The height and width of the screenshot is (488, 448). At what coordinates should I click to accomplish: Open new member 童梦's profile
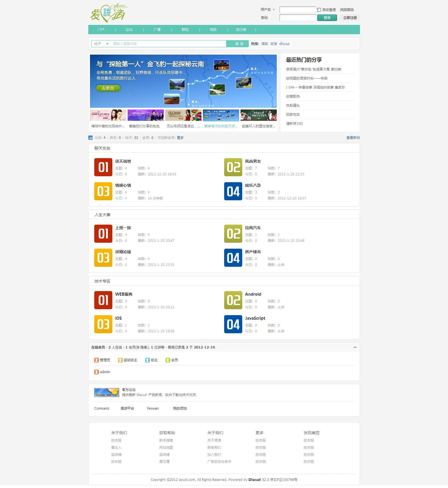coord(180,138)
